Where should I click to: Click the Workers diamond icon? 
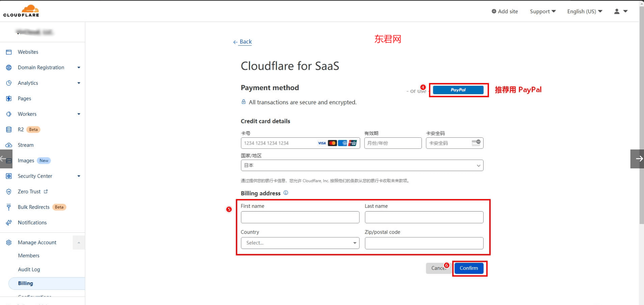coord(9,114)
